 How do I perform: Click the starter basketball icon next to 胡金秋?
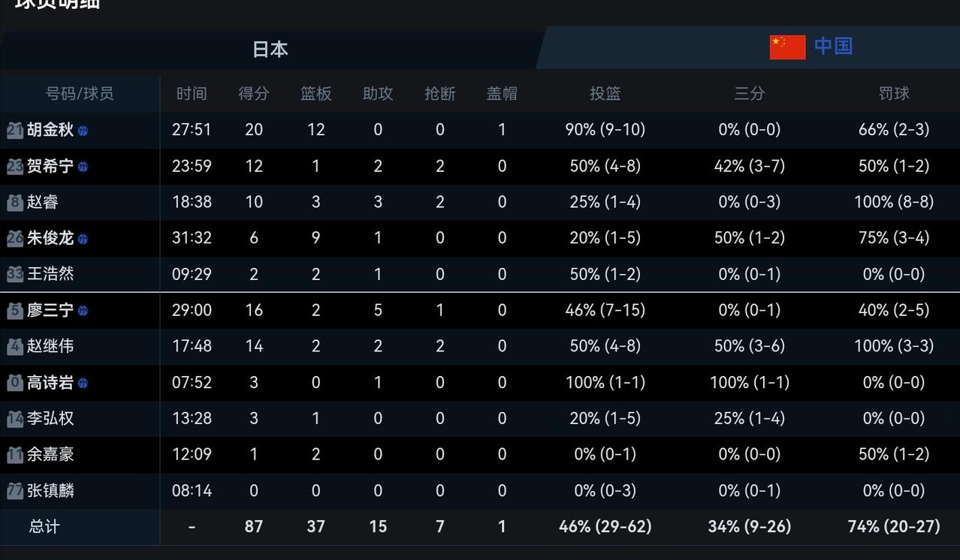click(83, 131)
